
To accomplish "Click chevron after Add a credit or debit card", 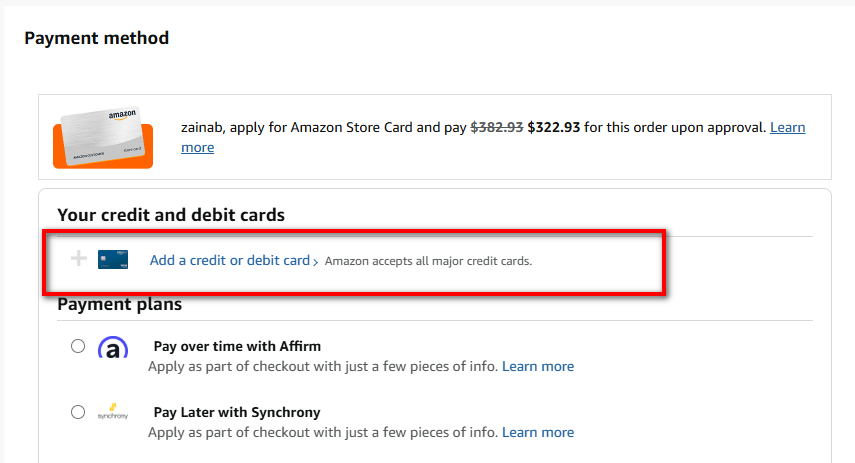I will click(316, 262).
